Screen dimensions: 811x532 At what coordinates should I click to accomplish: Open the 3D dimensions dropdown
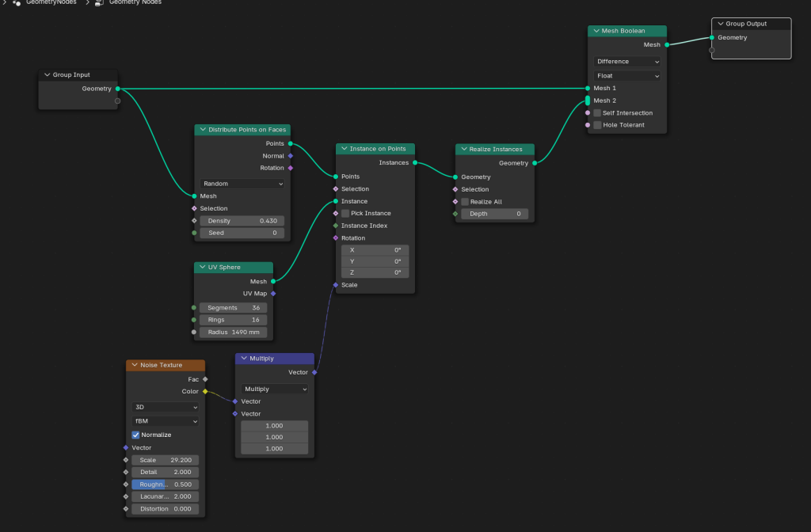tap(165, 408)
